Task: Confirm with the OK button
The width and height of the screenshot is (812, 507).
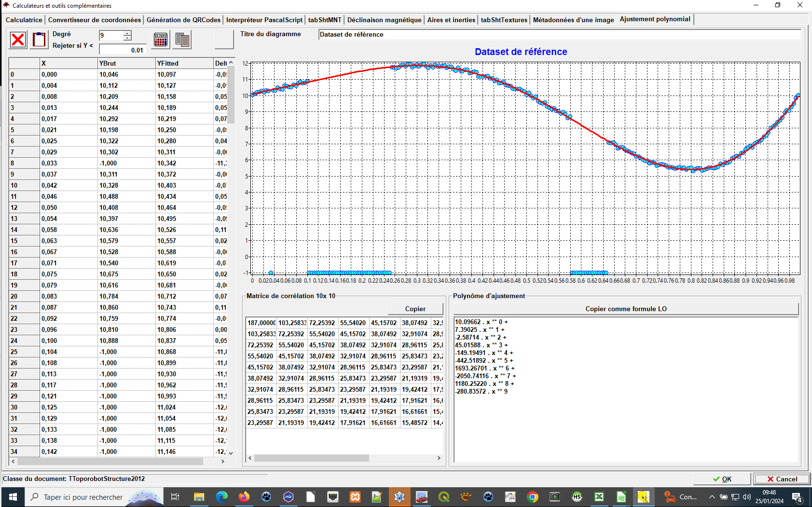Action: [x=722, y=479]
